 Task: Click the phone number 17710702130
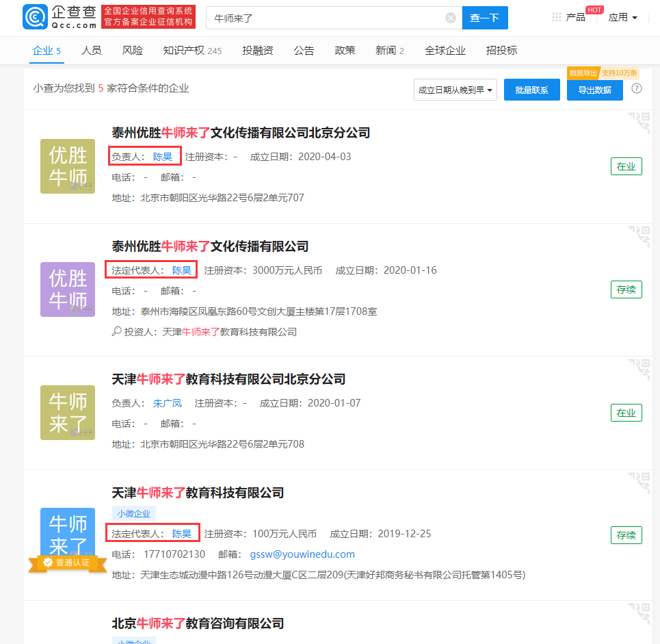(x=174, y=554)
